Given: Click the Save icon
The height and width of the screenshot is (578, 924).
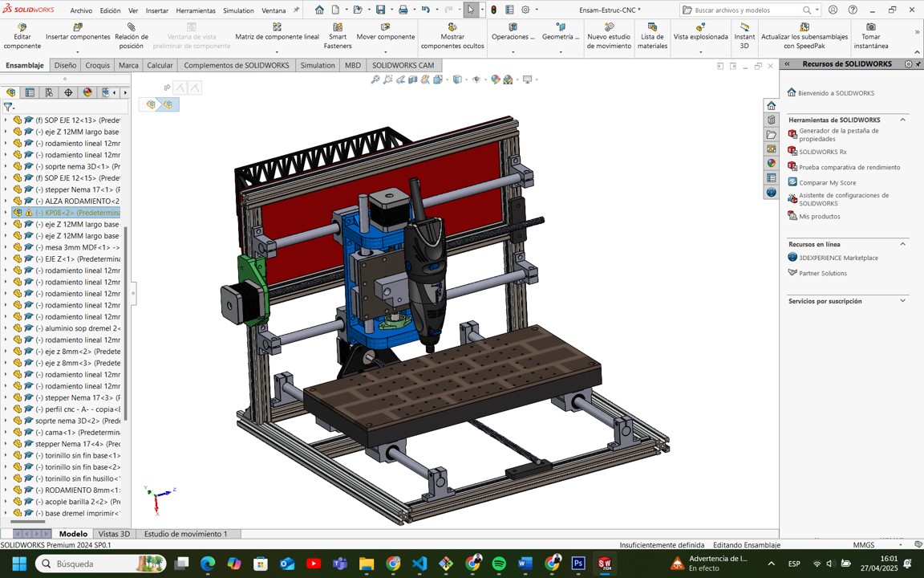Looking at the screenshot, I should (x=381, y=10).
